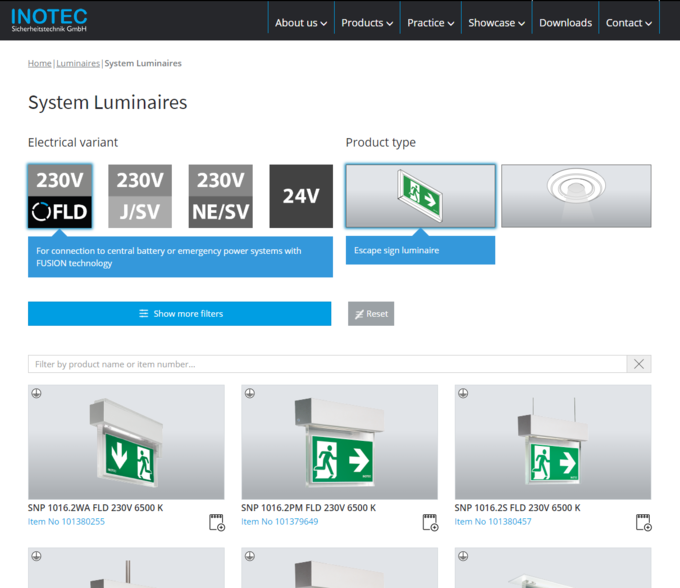This screenshot has height=588, width=680.
Task: Click SNP 1016.2S FLD 230V 6500 K title
Action: [517, 508]
